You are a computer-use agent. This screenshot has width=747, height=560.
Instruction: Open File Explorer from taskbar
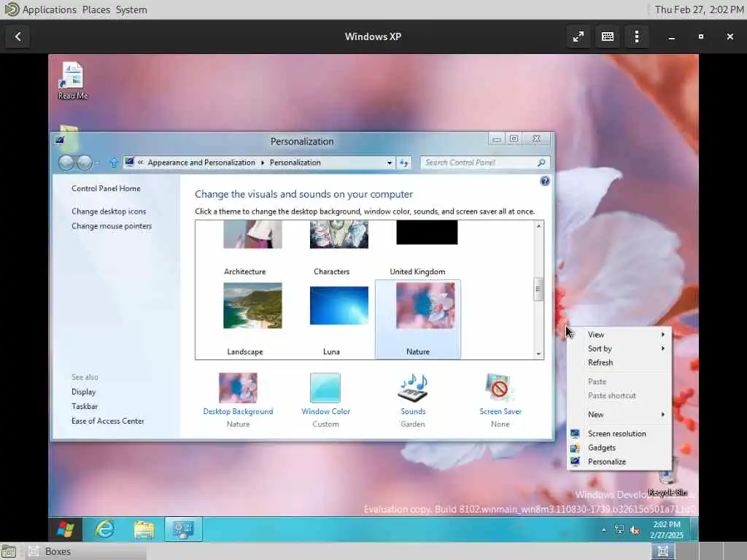pos(144,529)
